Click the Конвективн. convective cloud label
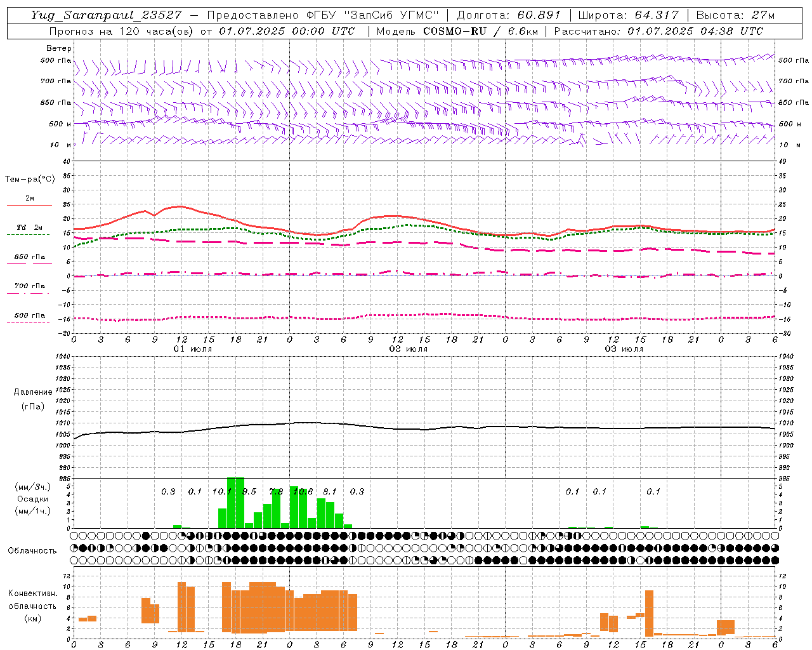Viewport: 812px width, 650px height. click(32, 594)
